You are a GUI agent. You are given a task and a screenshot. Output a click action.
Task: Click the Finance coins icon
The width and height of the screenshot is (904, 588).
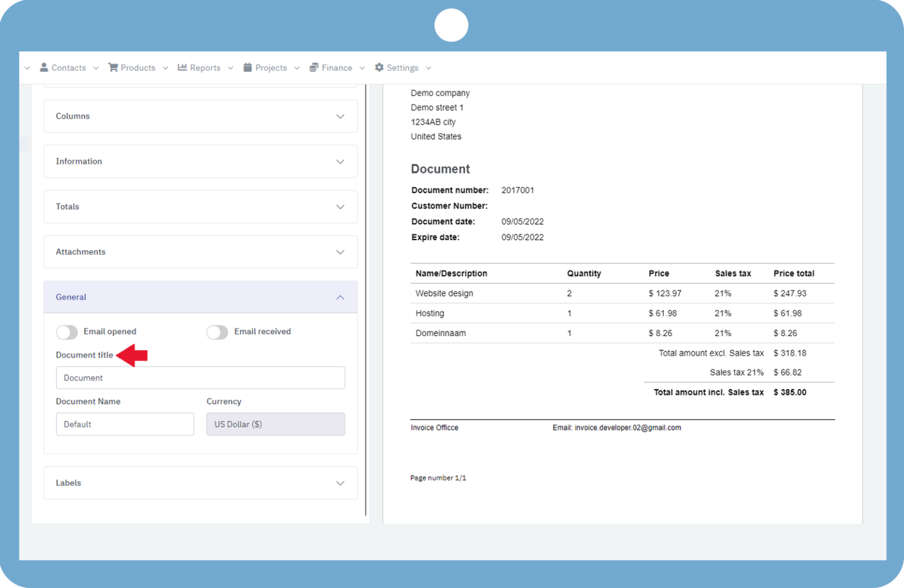point(314,68)
